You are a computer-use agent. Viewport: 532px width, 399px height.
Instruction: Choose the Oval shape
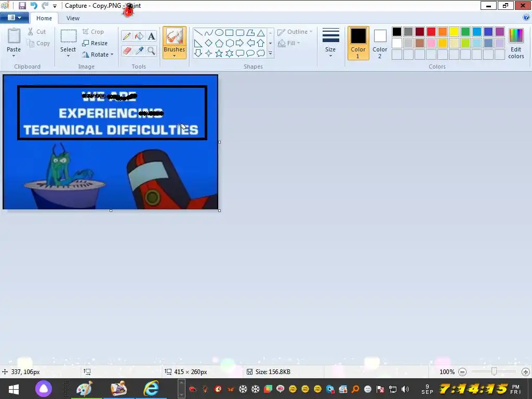coord(219,33)
